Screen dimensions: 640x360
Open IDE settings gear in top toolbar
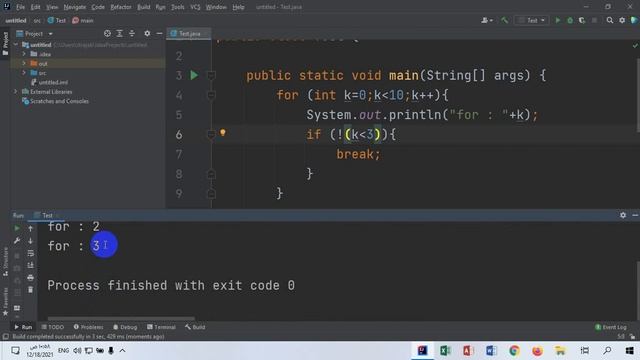622,20
